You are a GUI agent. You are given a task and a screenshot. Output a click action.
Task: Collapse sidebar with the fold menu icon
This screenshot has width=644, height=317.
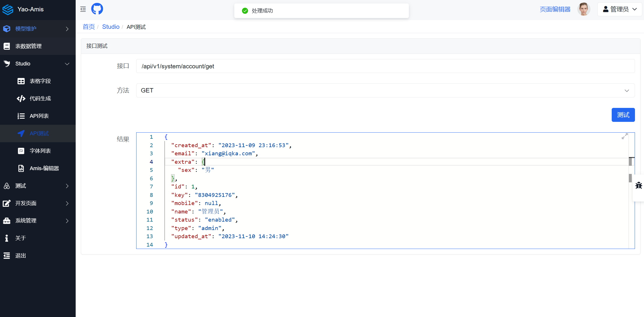[x=83, y=9]
